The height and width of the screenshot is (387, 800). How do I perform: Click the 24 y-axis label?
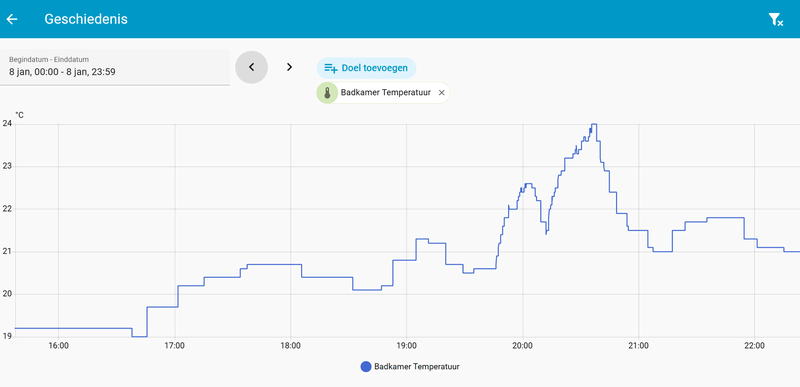[7, 123]
